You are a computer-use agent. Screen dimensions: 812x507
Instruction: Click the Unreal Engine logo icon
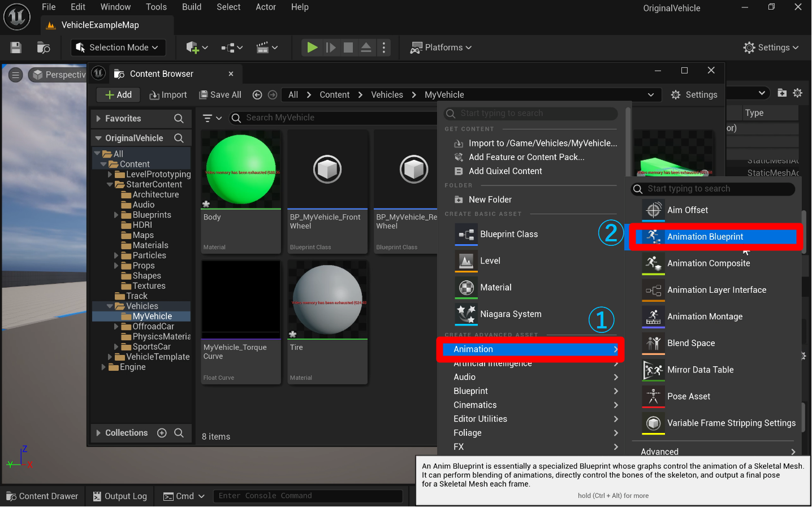pyautogui.click(x=16, y=16)
